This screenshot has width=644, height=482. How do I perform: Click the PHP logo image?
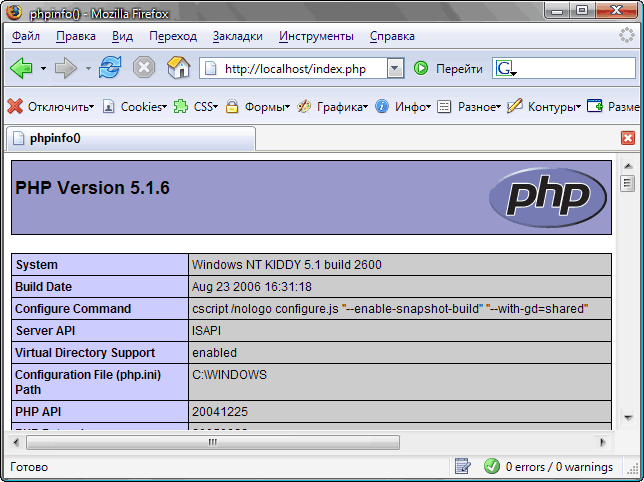point(548,197)
